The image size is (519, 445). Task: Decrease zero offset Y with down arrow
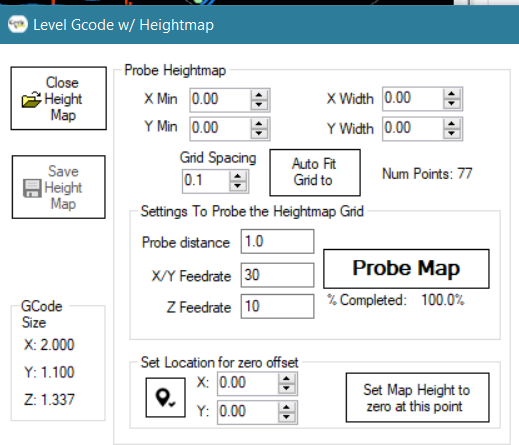click(x=287, y=417)
